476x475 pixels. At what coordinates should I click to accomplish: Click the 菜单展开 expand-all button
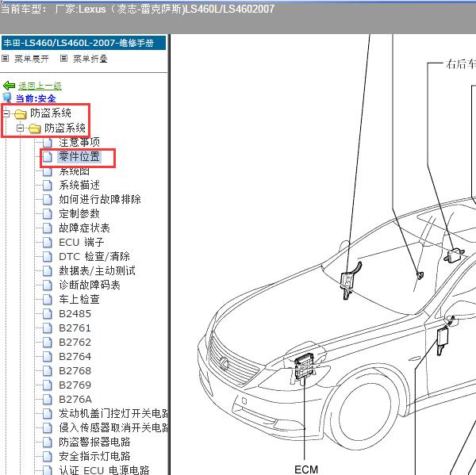(x=31, y=59)
